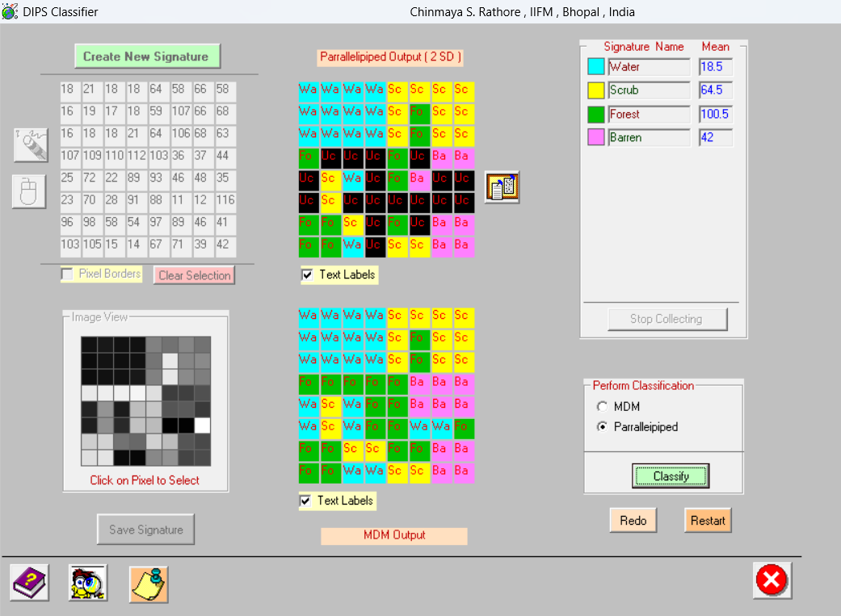Click the Create New Signature button
Screen dimensions: 841x616
(x=147, y=57)
